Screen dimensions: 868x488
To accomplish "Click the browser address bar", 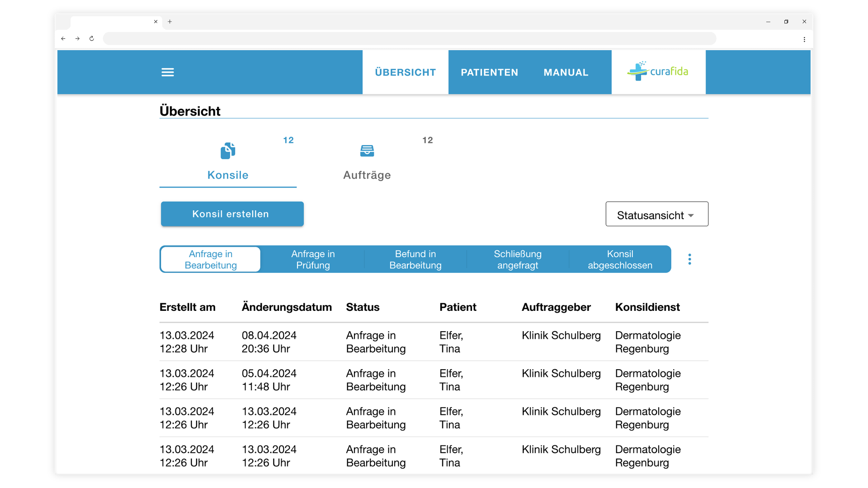I will [410, 39].
